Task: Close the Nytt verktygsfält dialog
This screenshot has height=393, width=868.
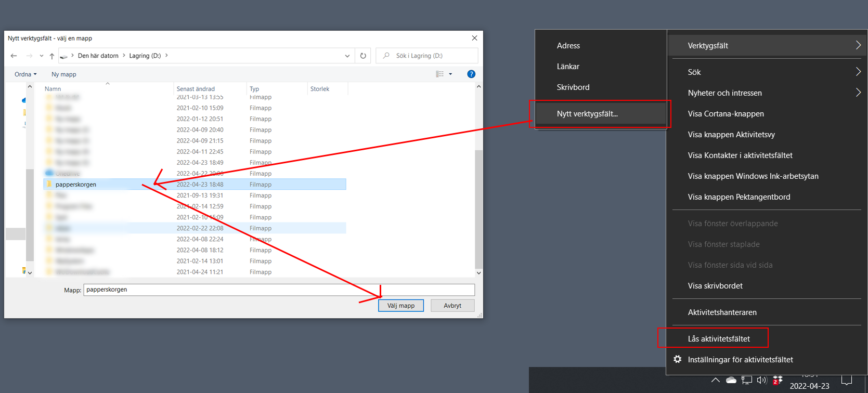Action: (x=474, y=38)
